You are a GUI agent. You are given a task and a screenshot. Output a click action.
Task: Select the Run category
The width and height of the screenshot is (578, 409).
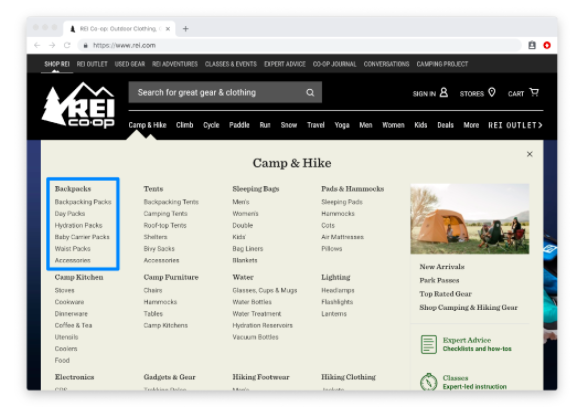[265, 125]
